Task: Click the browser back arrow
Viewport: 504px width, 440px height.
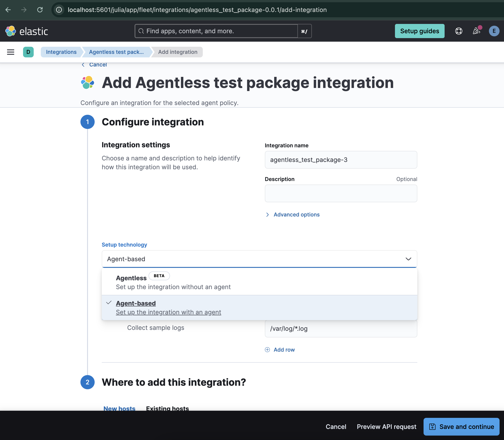Action: [x=8, y=10]
